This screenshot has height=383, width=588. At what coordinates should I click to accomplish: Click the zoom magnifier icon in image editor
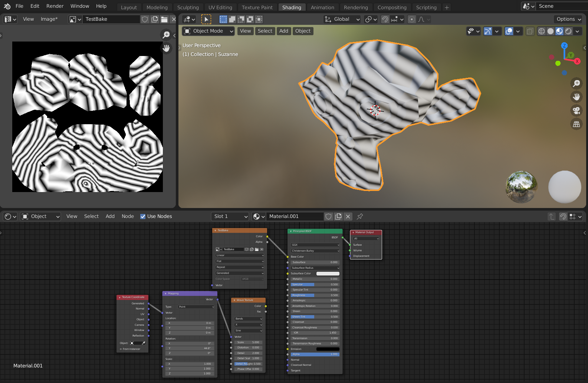click(x=166, y=34)
